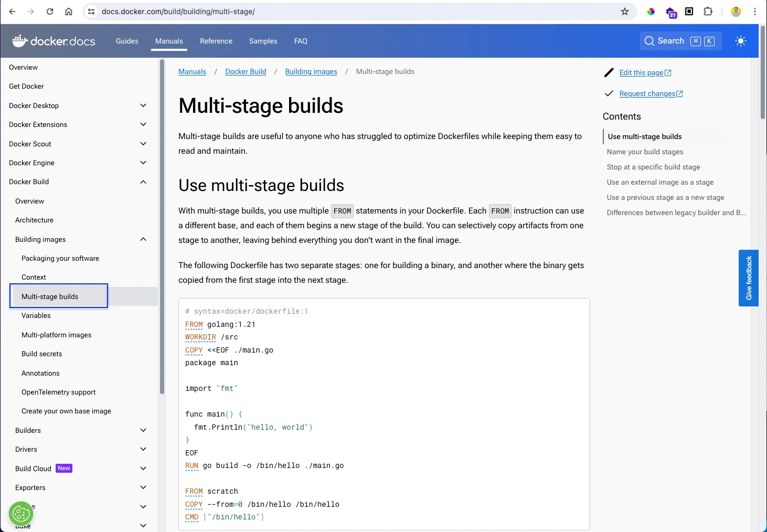767x532 pixels.
Task: Click the colorful circle extension icon
Action: point(651,12)
